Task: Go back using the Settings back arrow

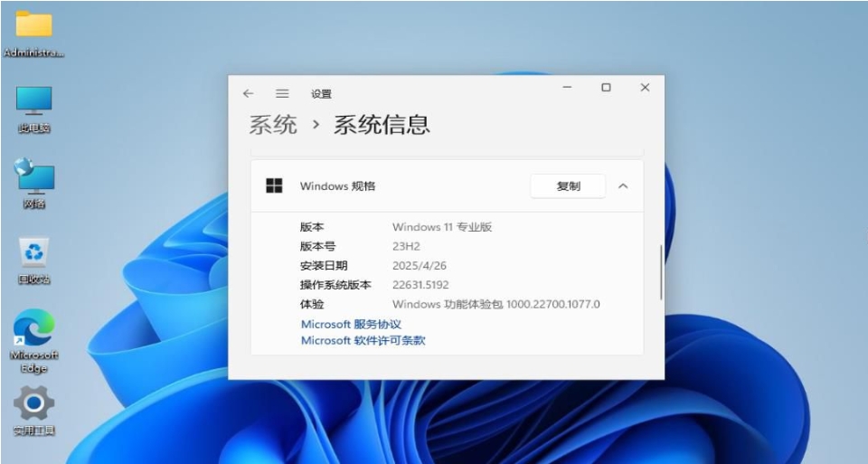Action: pos(249,93)
